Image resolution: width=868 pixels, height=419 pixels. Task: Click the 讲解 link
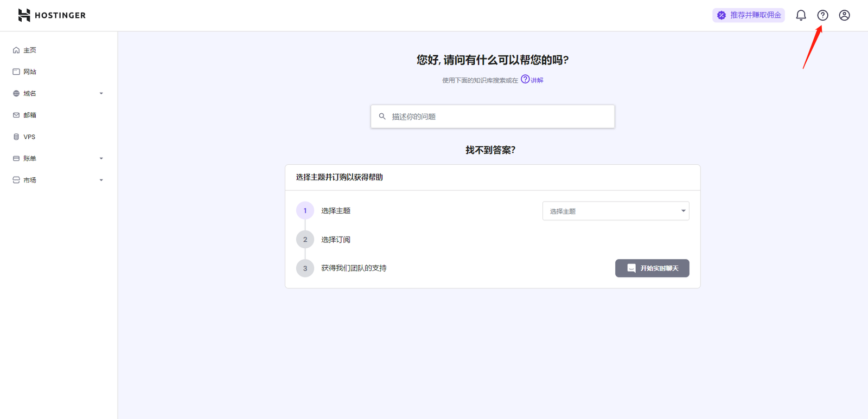click(x=537, y=80)
